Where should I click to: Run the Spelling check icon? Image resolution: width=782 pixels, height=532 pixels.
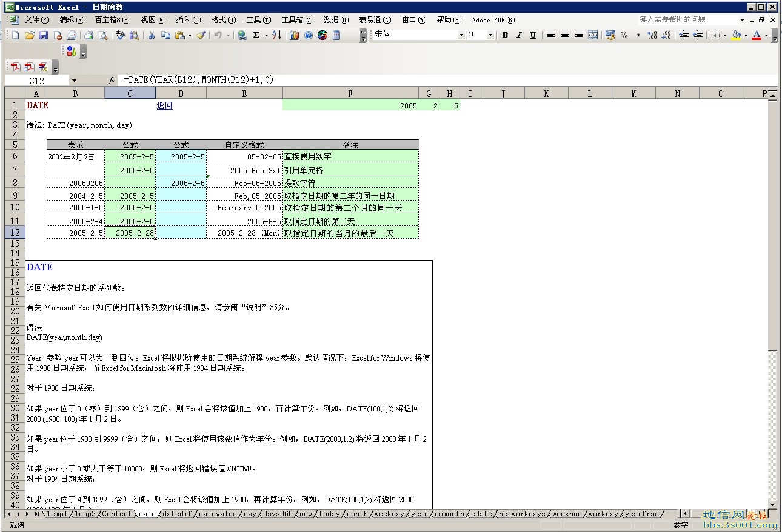[x=120, y=35]
